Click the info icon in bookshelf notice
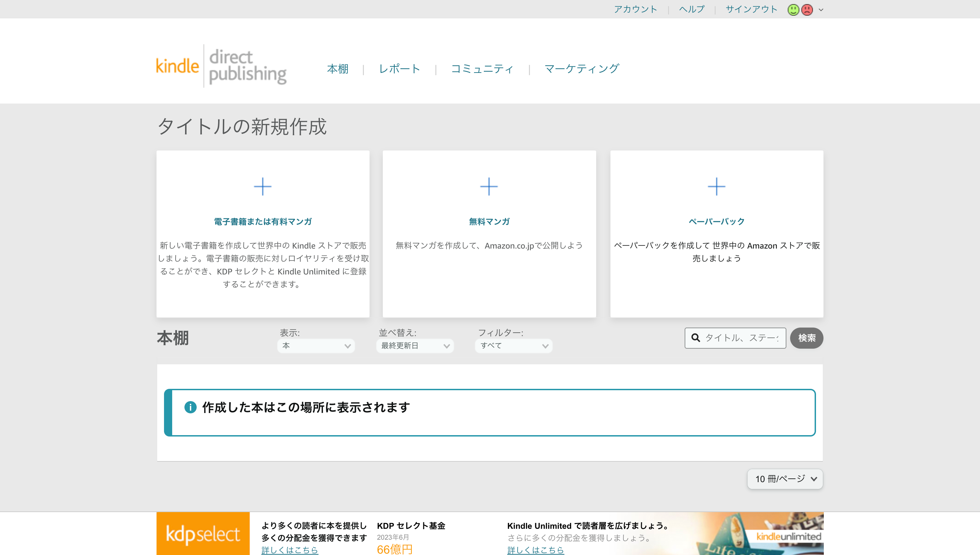Screen dimensions: 980x555 [191, 407]
